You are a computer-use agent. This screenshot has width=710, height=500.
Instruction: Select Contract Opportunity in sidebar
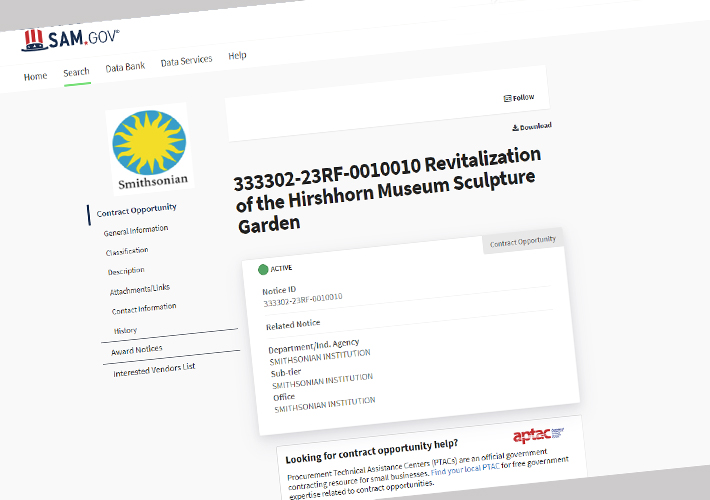click(136, 210)
